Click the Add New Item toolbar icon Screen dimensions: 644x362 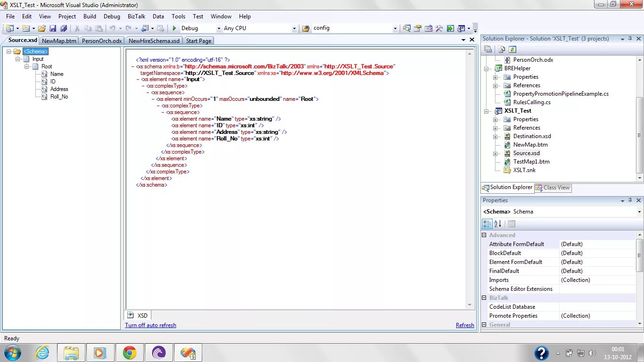click(x=26, y=28)
